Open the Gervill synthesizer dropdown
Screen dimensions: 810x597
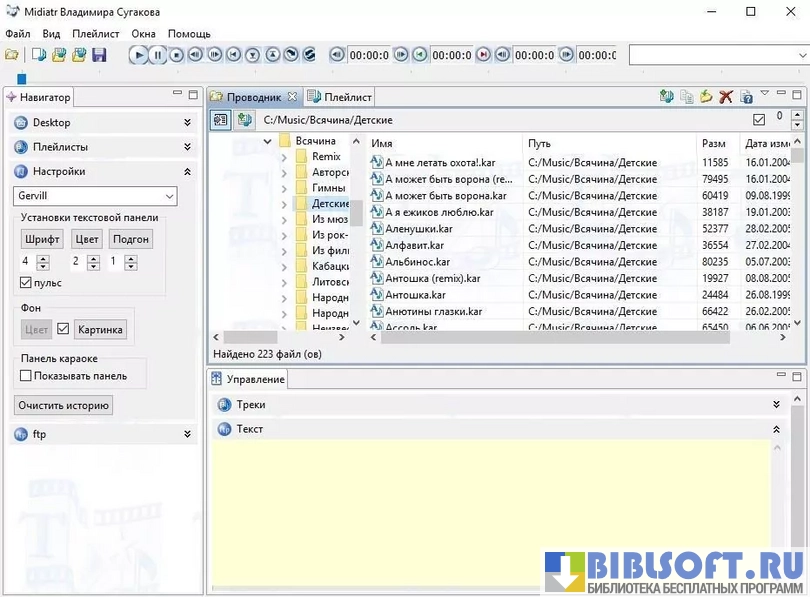pyautogui.click(x=95, y=196)
